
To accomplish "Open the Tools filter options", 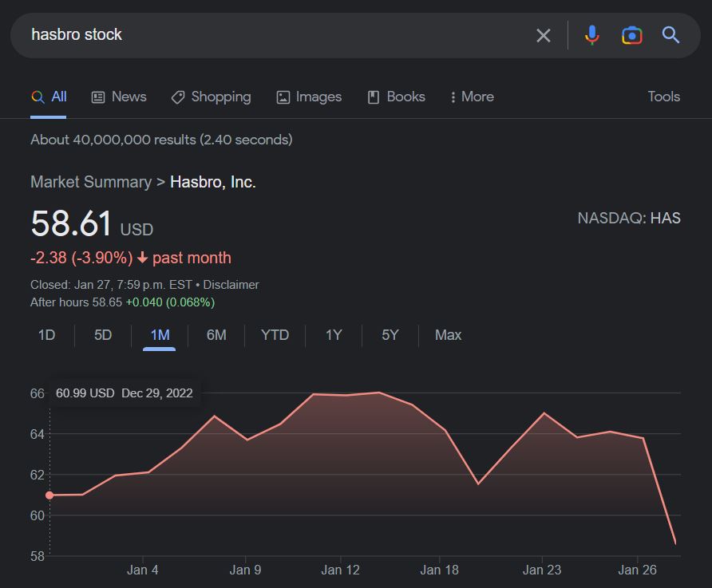I will (x=663, y=97).
